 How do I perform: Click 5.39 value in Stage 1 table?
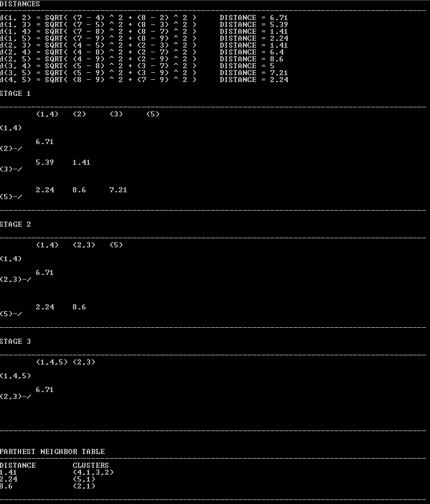tap(45, 162)
